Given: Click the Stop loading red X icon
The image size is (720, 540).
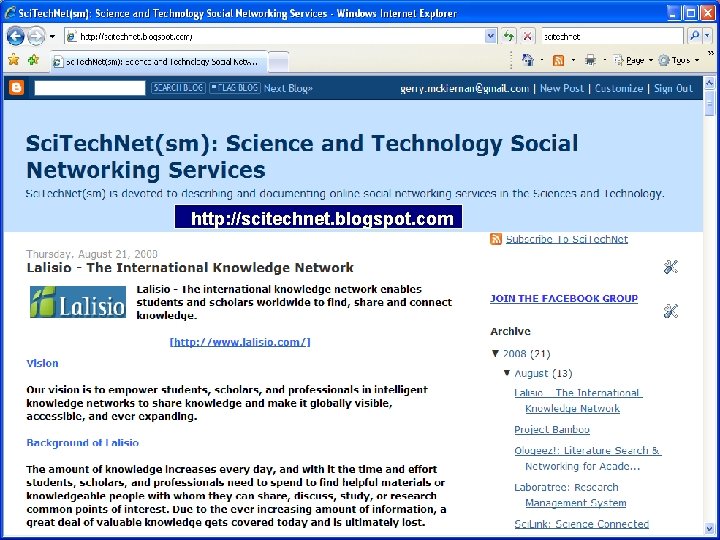Looking at the screenshot, I should 528,36.
